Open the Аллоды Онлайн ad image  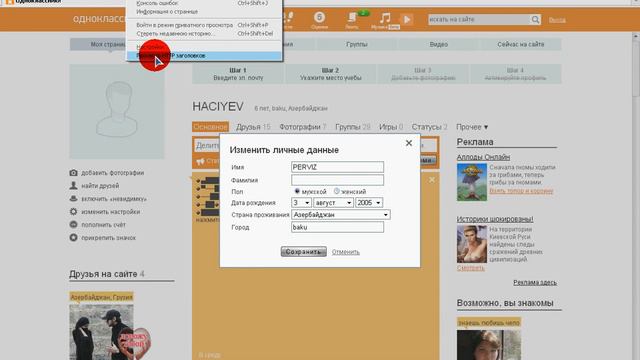point(472,182)
